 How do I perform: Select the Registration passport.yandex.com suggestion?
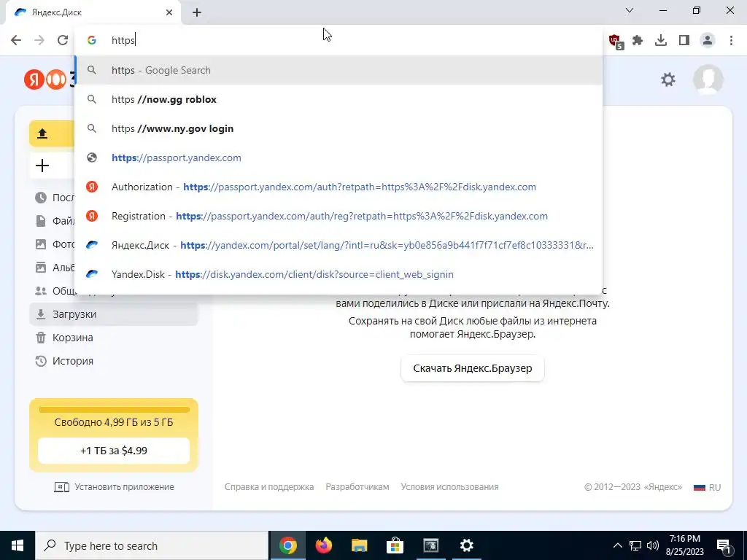point(338,216)
